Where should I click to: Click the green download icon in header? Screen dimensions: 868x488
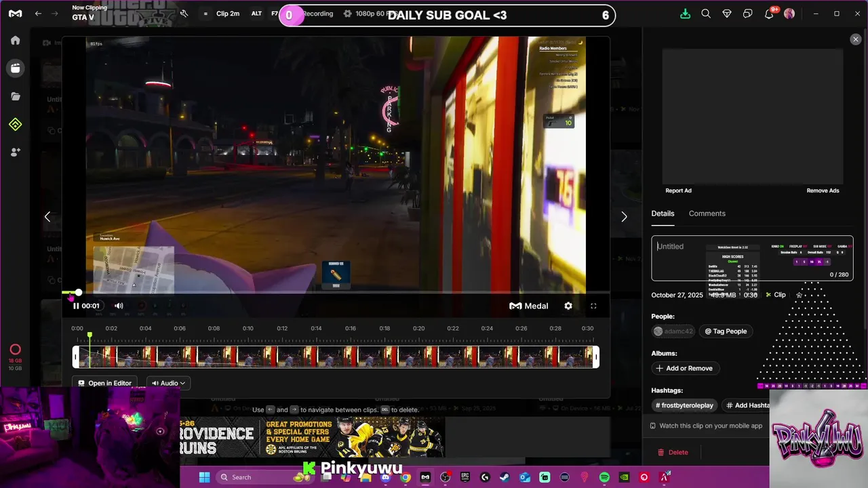pos(685,14)
